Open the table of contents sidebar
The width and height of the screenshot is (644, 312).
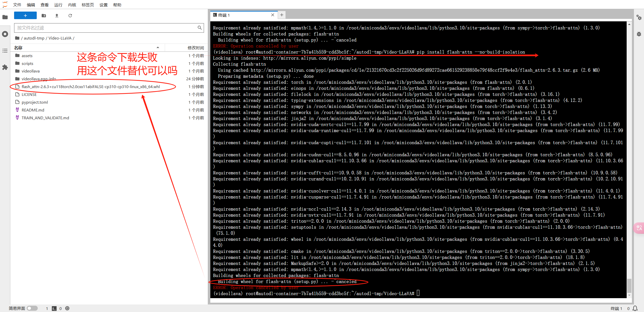[x=5, y=51]
